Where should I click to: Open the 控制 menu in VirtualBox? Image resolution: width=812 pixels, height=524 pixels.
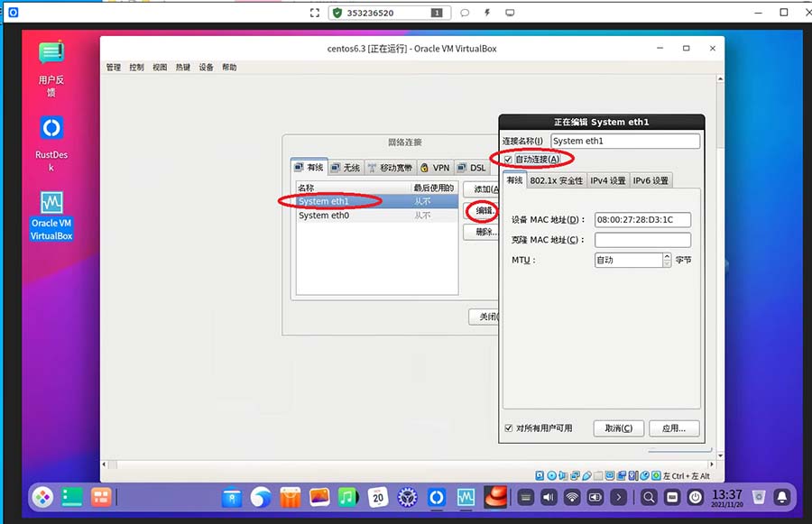tap(137, 68)
